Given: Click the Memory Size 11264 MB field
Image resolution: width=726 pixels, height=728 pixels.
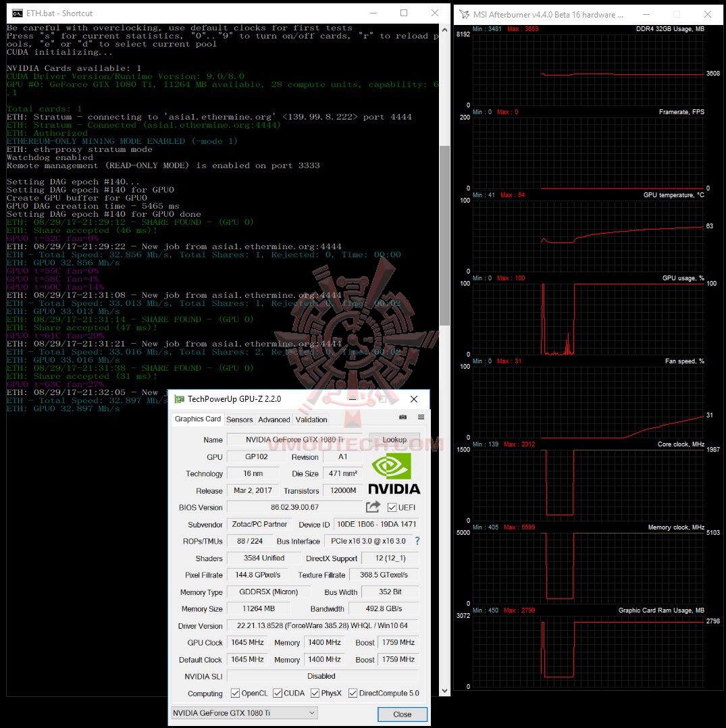Looking at the screenshot, I should coord(258,608).
